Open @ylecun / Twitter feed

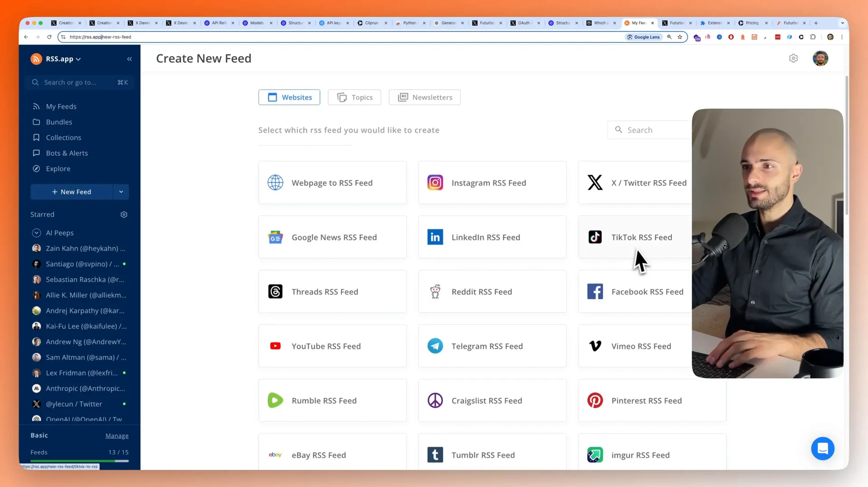80,404
